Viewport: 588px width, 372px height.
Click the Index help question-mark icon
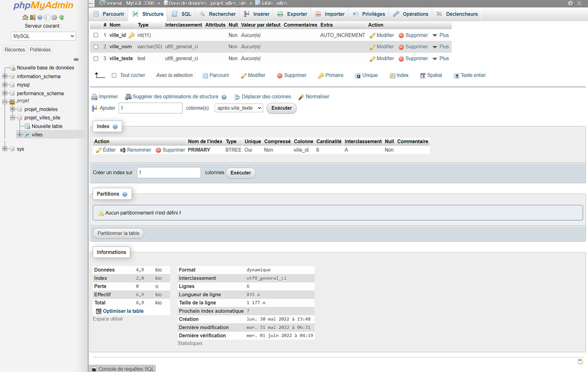coord(115,127)
